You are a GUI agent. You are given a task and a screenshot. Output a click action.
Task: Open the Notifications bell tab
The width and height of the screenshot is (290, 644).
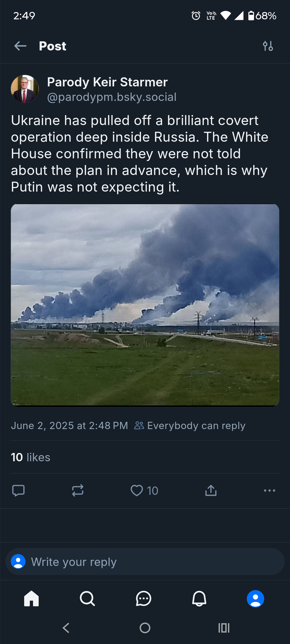coord(199,599)
